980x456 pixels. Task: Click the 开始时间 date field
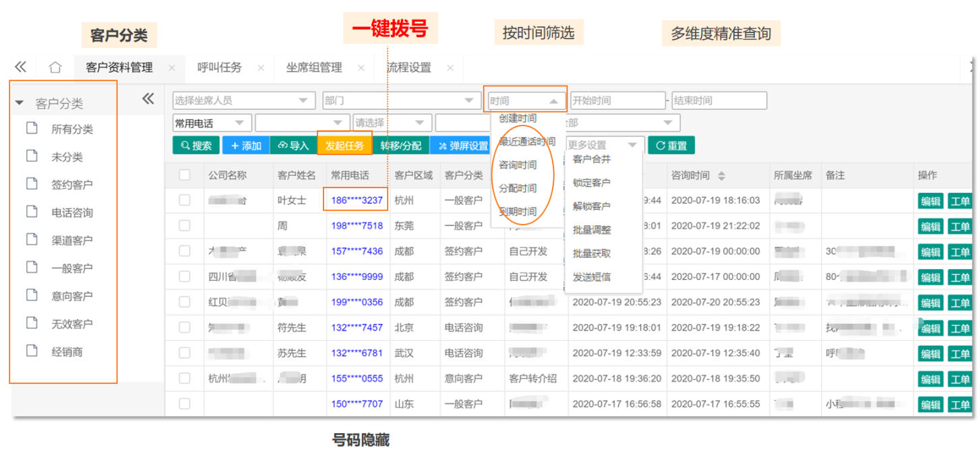[x=617, y=101]
